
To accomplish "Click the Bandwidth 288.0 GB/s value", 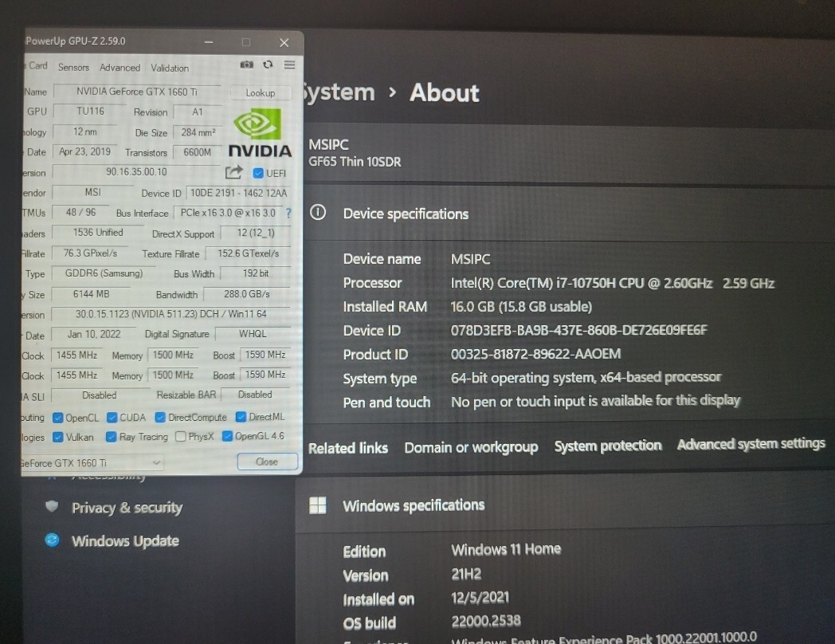I will [x=246, y=294].
